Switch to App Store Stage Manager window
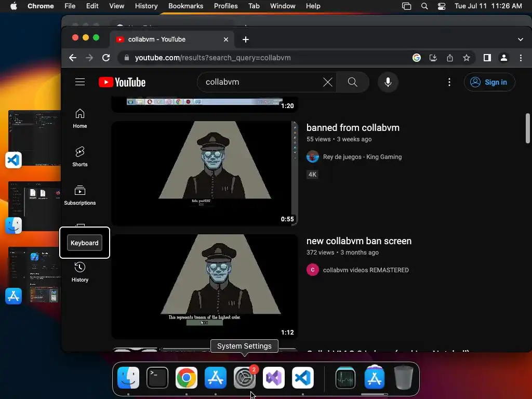This screenshot has width=532, height=399. pos(34,275)
